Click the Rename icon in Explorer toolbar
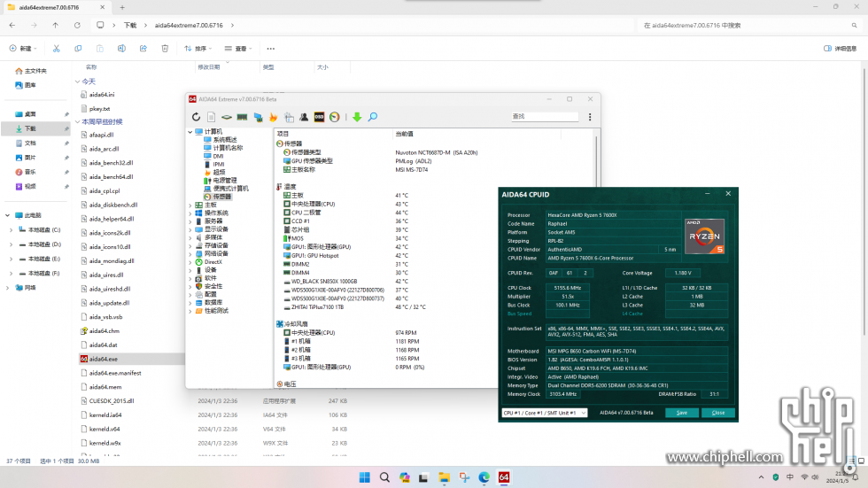Viewport: 868px width, 488px height. pyautogui.click(x=121, y=49)
